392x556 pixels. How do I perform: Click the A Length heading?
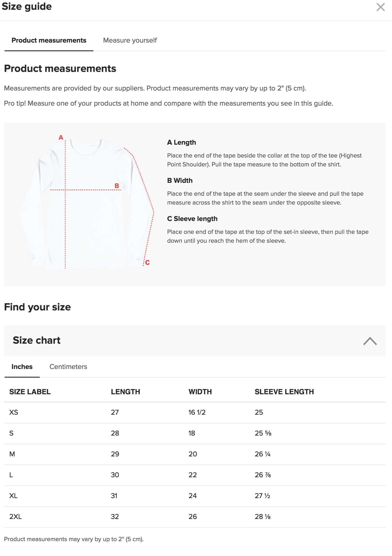pyautogui.click(x=181, y=142)
